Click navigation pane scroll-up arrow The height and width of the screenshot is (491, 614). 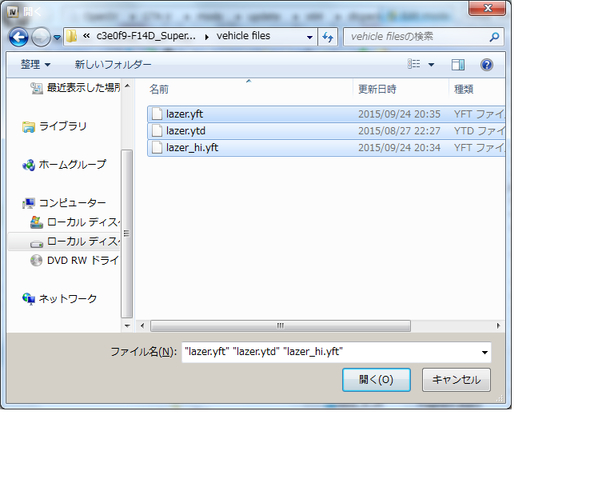(127, 86)
